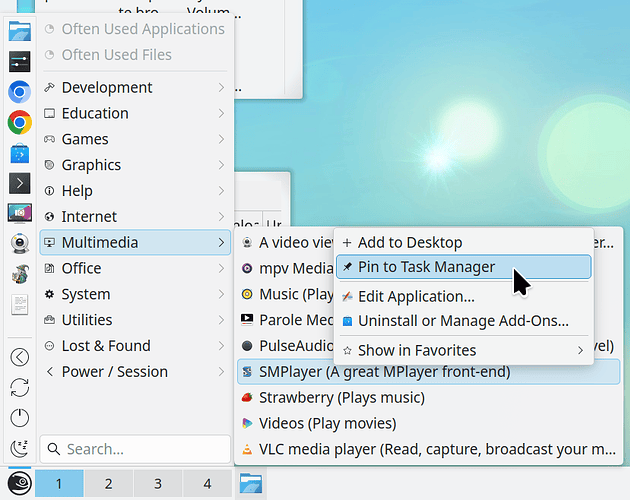The width and height of the screenshot is (630, 500).
Task: Click the openSUSE application launcher button
Action: click(x=19, y=484)
